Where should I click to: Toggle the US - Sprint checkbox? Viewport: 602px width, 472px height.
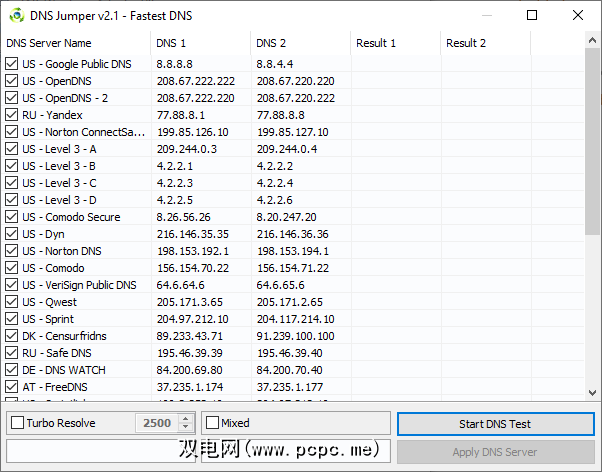[x=12, y=319]
